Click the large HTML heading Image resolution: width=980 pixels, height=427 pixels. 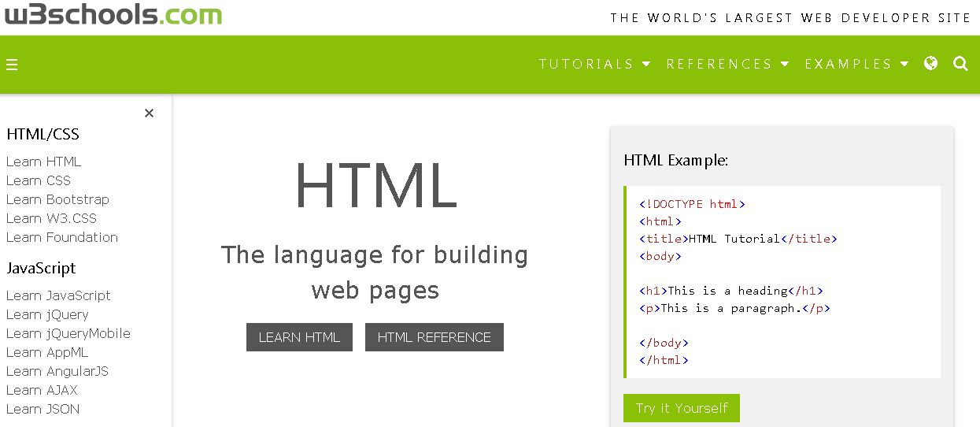(x=375, y=186)
